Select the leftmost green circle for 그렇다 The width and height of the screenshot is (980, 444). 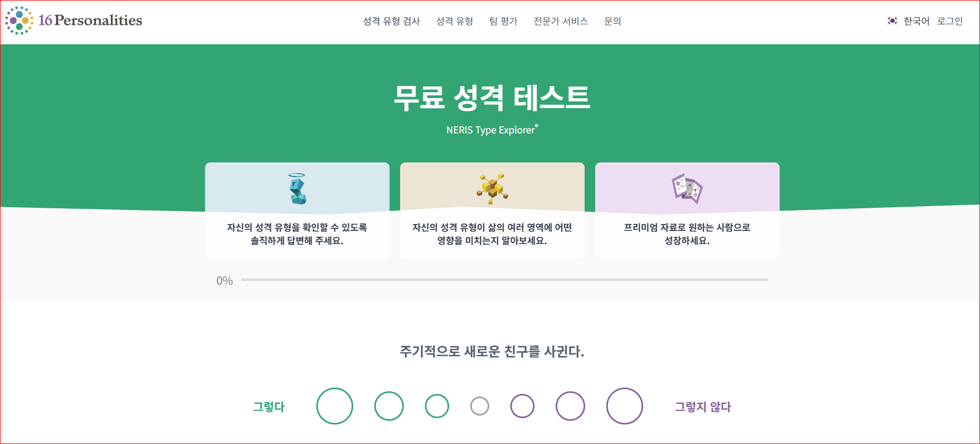pyautogui.click(x=334, y=406)
